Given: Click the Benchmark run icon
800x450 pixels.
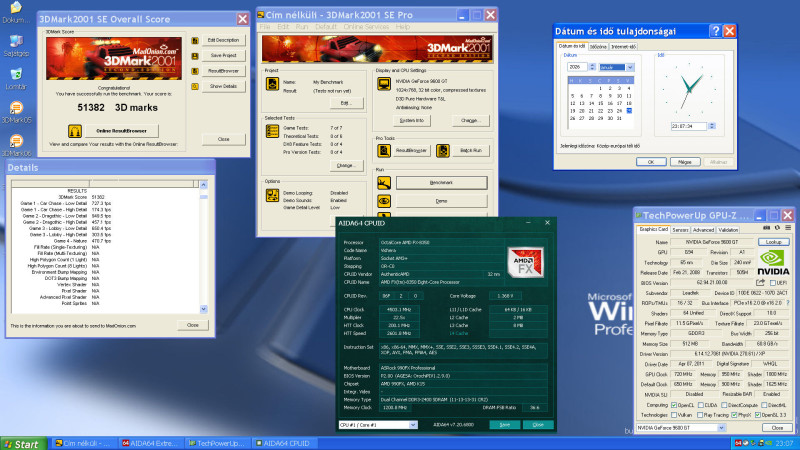Looking at the screenshot, I should 384,183.
